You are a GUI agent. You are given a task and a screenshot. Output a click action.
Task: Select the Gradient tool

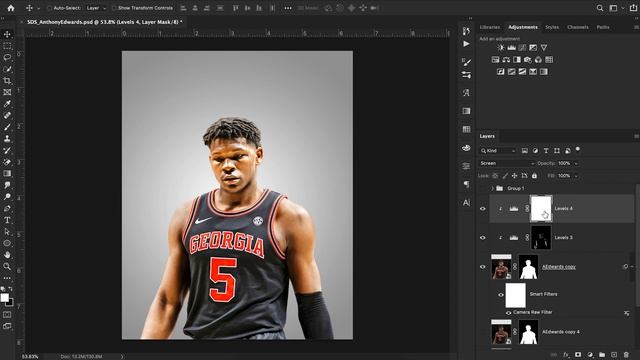click(x=7, y=173)
